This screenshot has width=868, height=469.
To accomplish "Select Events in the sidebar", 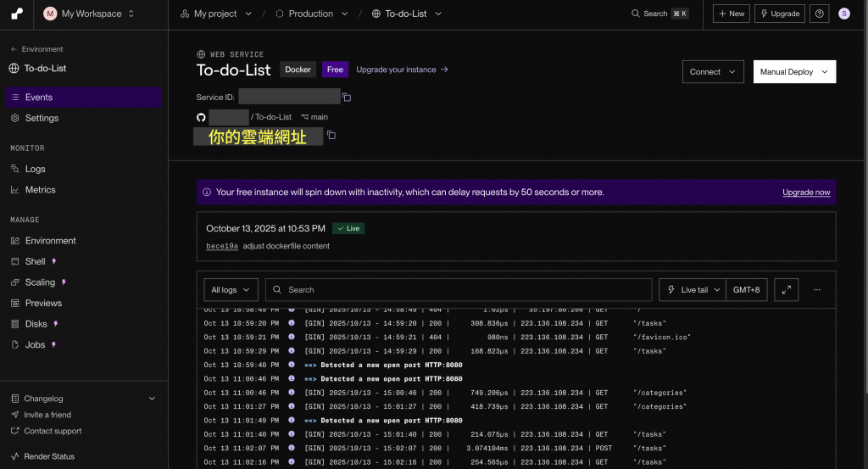I will [84, 98].
